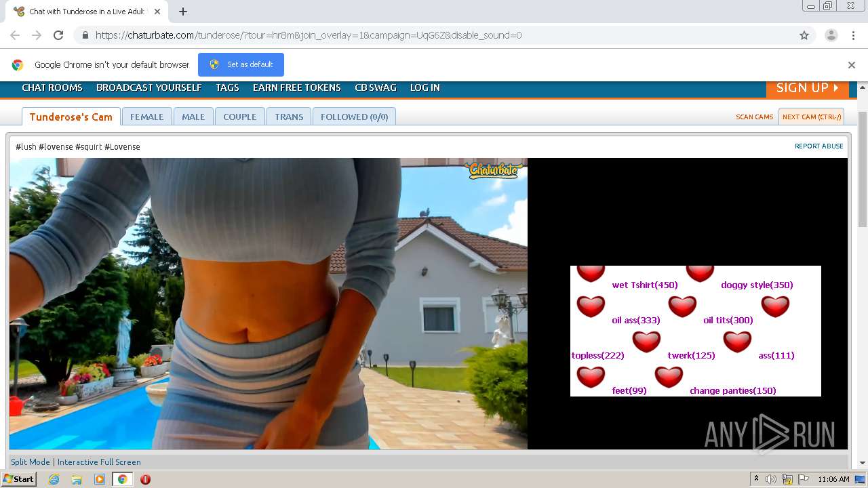Select the Chrome taskbar icon
Viewport: 868px width, 488px height.
coord(122,479)
